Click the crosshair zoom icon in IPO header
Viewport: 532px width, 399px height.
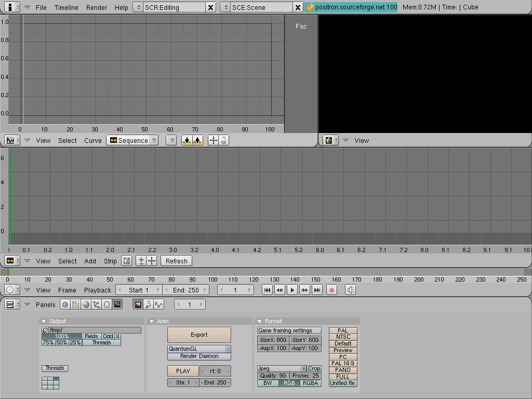click(x=213, y=140)
